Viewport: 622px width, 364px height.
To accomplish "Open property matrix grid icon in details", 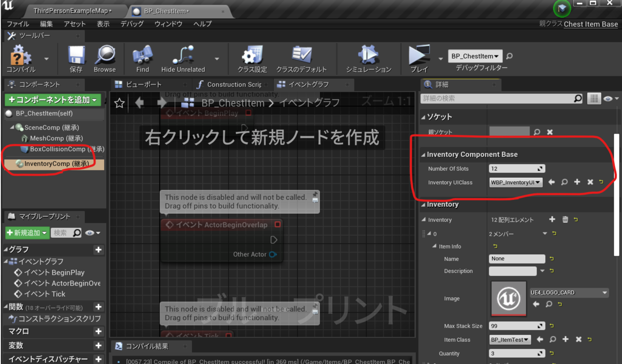I will point(594,98).
